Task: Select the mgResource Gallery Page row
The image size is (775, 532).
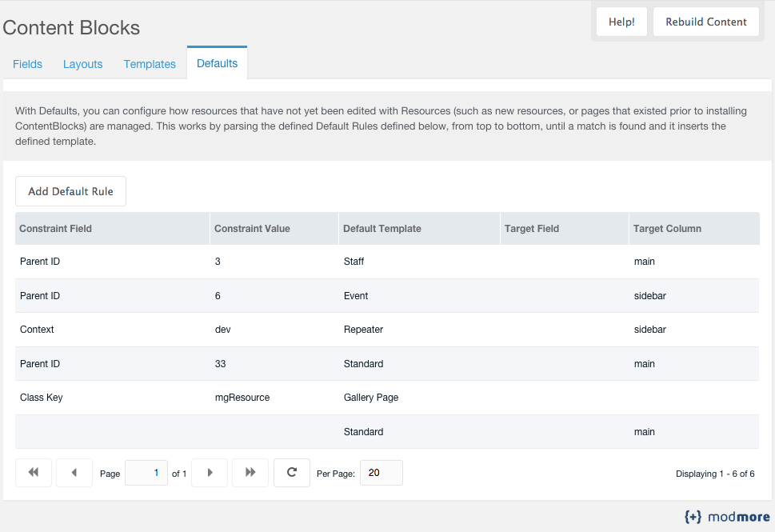Action: point(387,398)
